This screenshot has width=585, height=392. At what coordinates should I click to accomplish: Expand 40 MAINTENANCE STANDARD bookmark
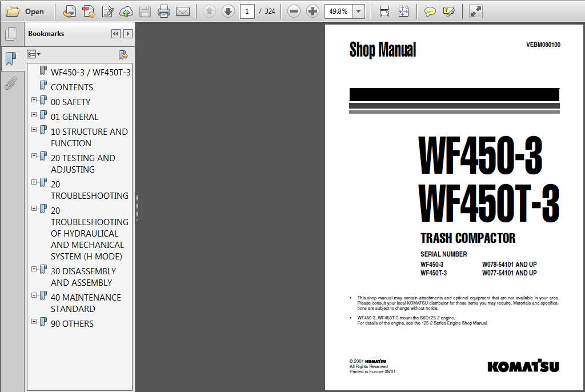(34, 295)
